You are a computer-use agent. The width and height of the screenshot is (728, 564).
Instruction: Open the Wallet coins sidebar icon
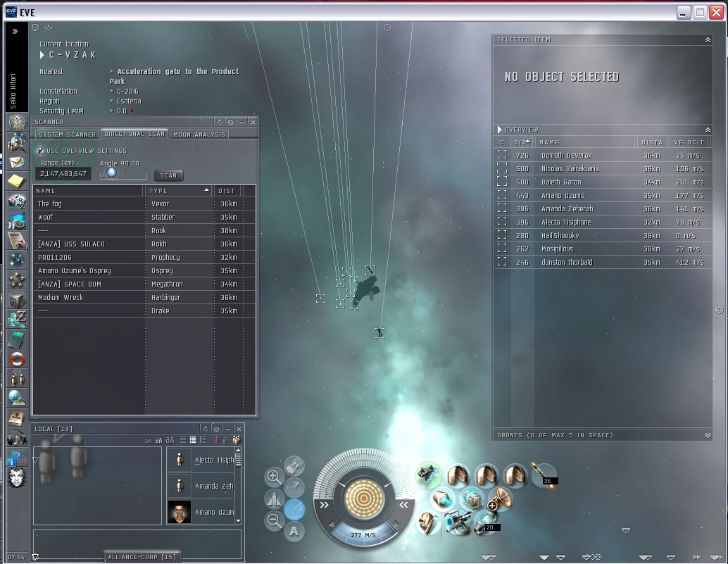point(17,320)
